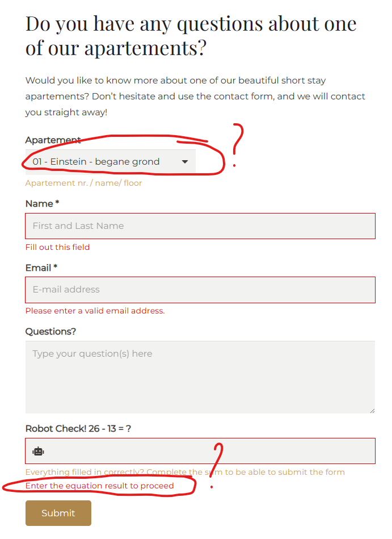392x539 pixels.
Task: Click the 'Email *' field label
Action: pos(41,268)
